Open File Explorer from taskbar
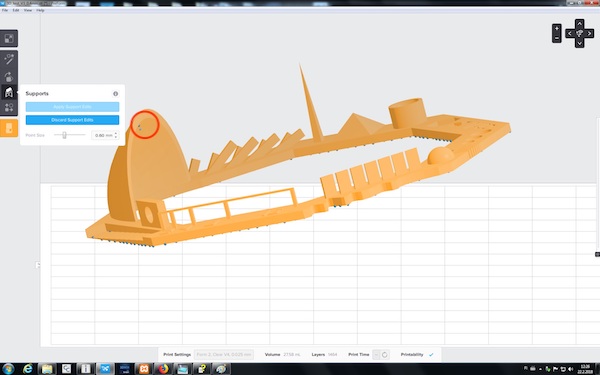Screen dimensions: 600x375 (x=47, y=369)
